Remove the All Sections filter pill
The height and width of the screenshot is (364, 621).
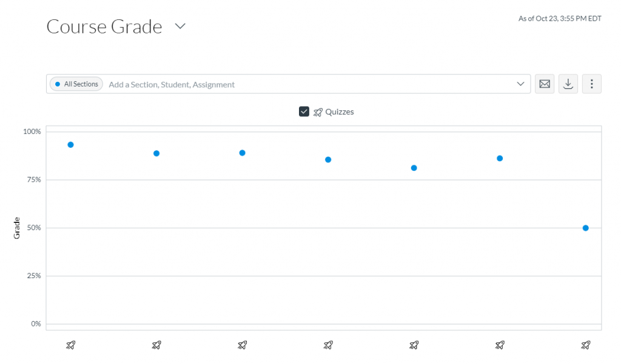tap(75, 84)
